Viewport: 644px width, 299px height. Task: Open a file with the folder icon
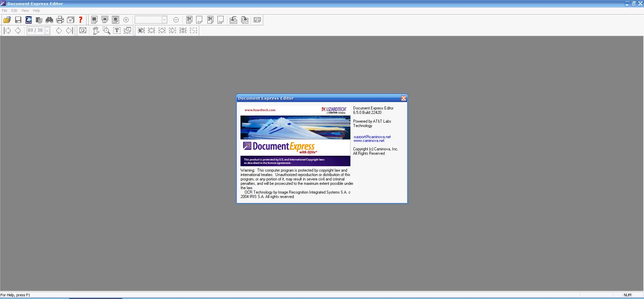click(7, 20)
